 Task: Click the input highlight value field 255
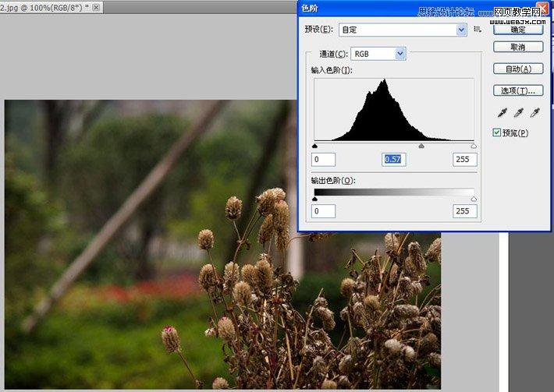click(x=464, y=160)
